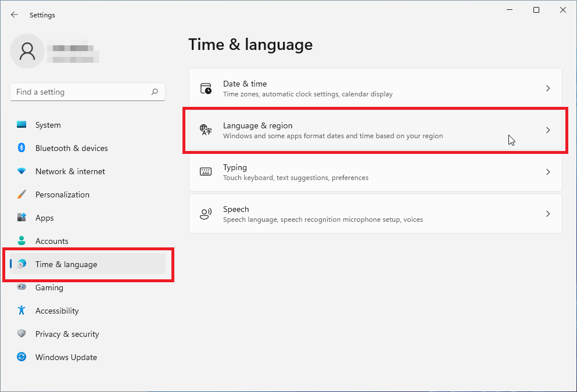Open Date & time chevron
The width and height of the screenshot is (577, 392).
pyautogui.click(x=548, y=88)
